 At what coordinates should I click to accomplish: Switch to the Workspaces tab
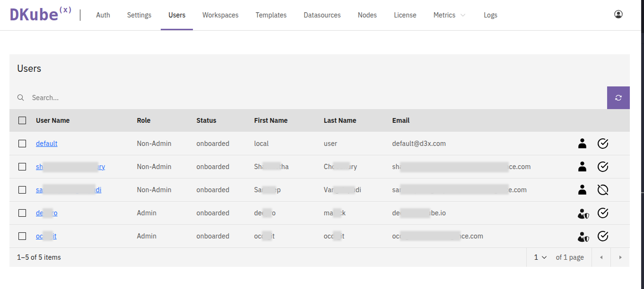pyautogui.click(x=220, y=15)
